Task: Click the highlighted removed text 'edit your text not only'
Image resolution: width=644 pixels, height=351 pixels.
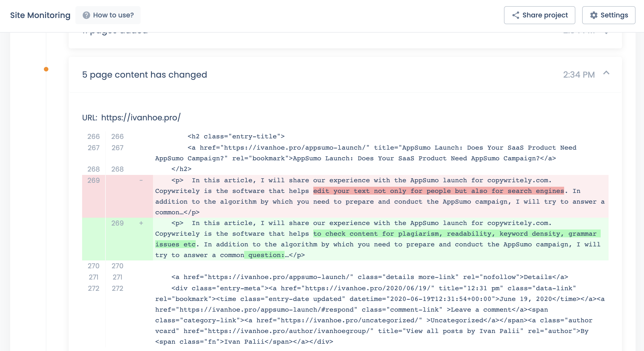Action: point(360,191)
